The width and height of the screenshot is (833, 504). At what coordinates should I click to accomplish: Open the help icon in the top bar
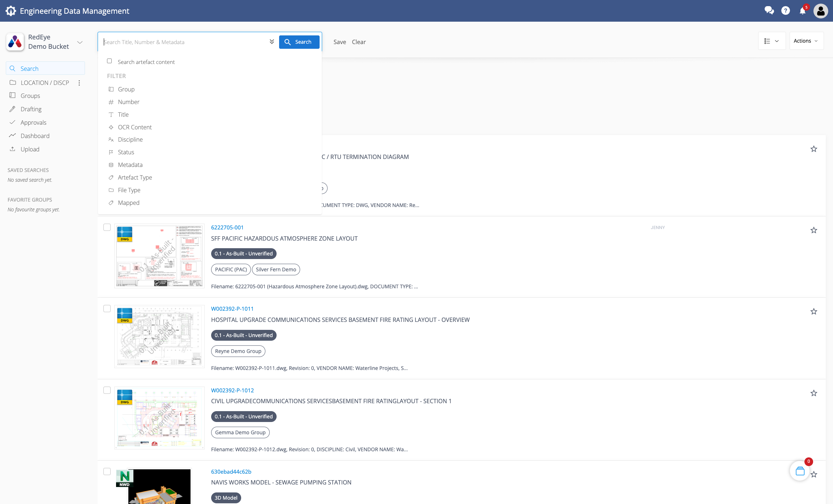[785, 11]
